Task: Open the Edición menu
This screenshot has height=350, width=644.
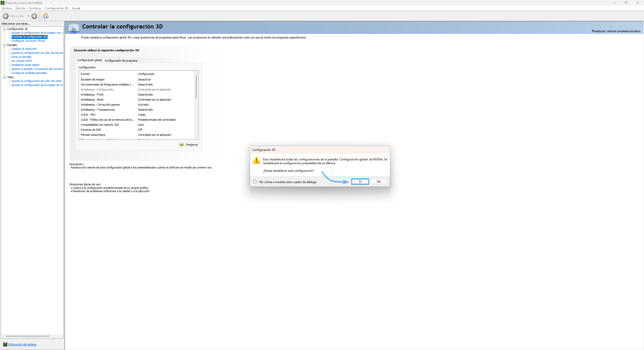Action: pos(20,8)
